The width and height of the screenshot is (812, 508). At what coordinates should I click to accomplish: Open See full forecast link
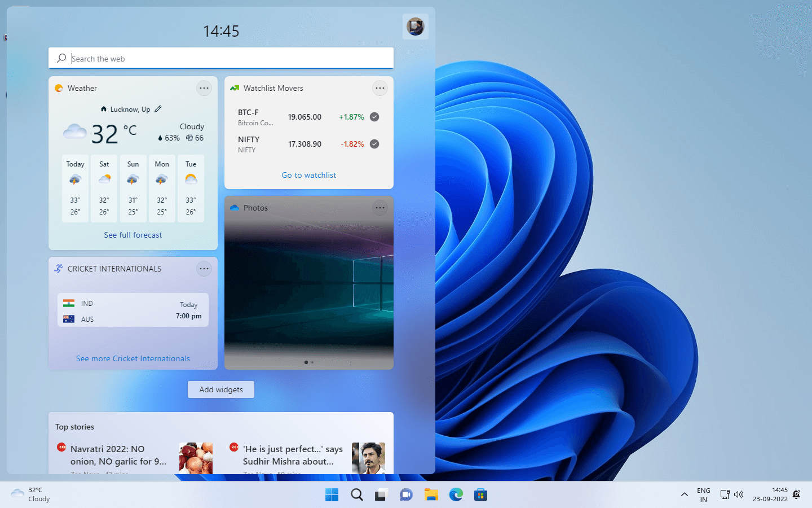point(133,235)
